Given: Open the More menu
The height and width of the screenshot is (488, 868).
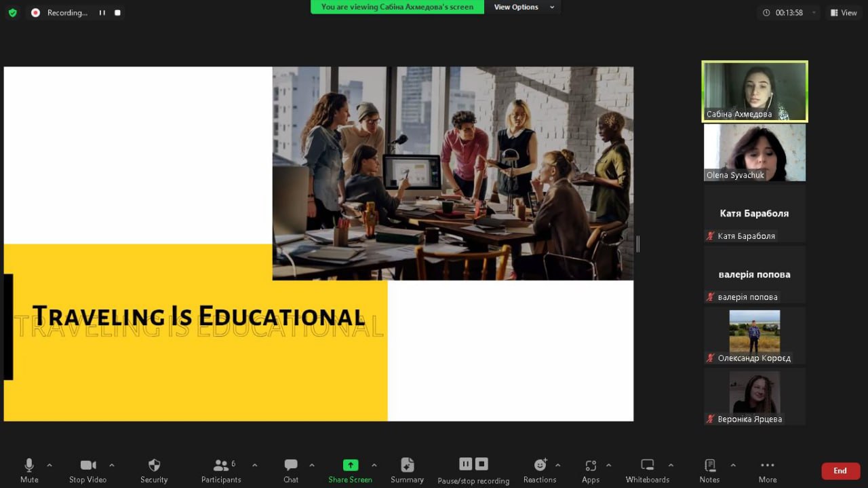Looking at the screenshot, I should coord(767,470).
